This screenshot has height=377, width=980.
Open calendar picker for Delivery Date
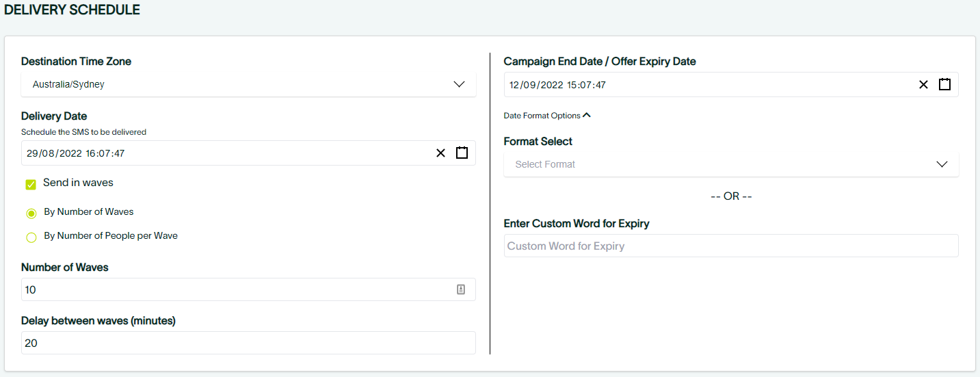click(x=462, y=153)
